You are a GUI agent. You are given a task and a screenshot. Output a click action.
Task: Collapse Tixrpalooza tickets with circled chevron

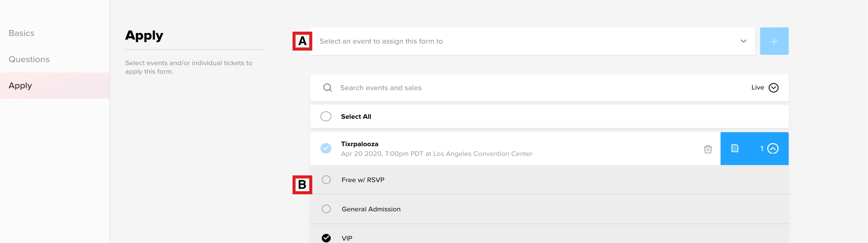tap(773, 149)
